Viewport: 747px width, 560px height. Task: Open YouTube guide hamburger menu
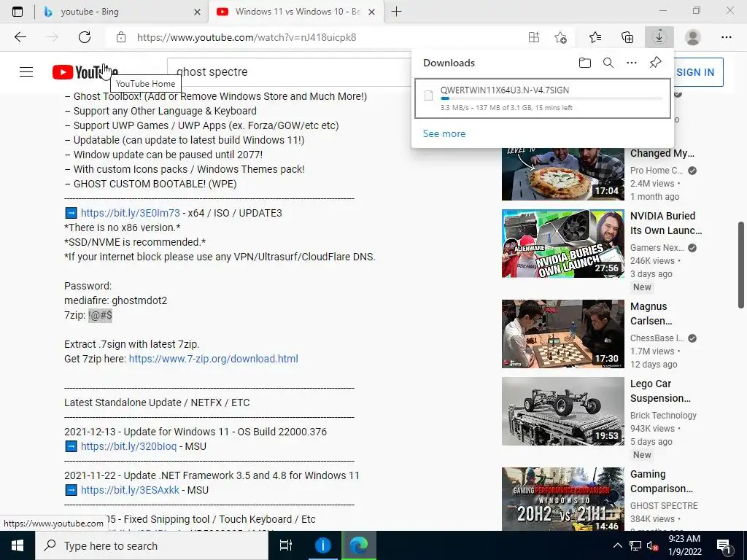(26, 72)
